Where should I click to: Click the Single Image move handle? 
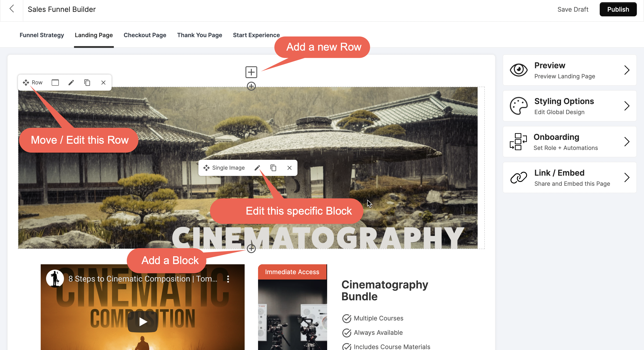tap(206, 168)
